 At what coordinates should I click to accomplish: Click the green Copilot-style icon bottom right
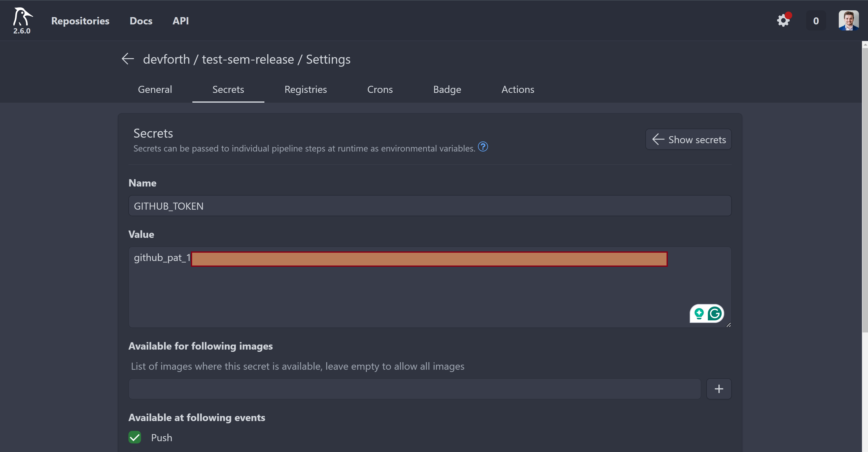(x=700, y=313)
